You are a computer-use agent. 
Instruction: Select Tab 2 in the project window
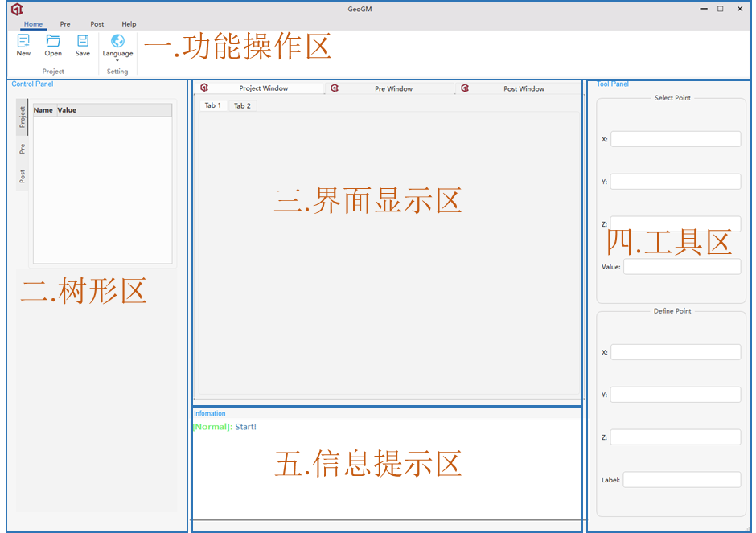242,105
